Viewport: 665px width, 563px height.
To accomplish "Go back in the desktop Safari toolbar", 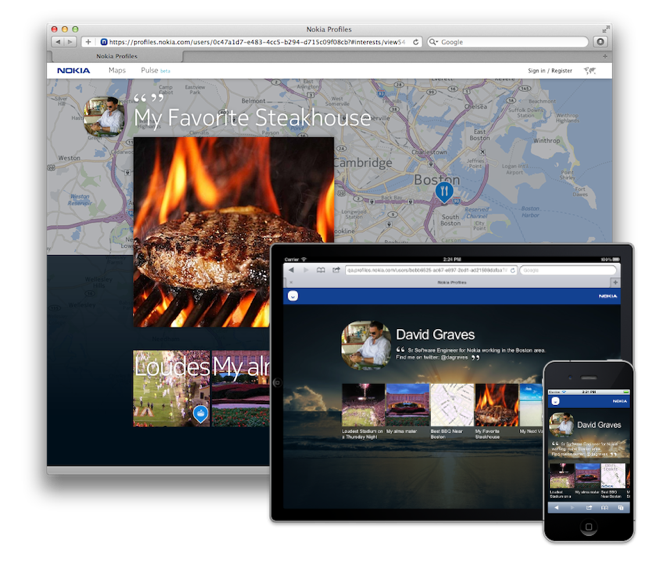I will pos(58,42).
